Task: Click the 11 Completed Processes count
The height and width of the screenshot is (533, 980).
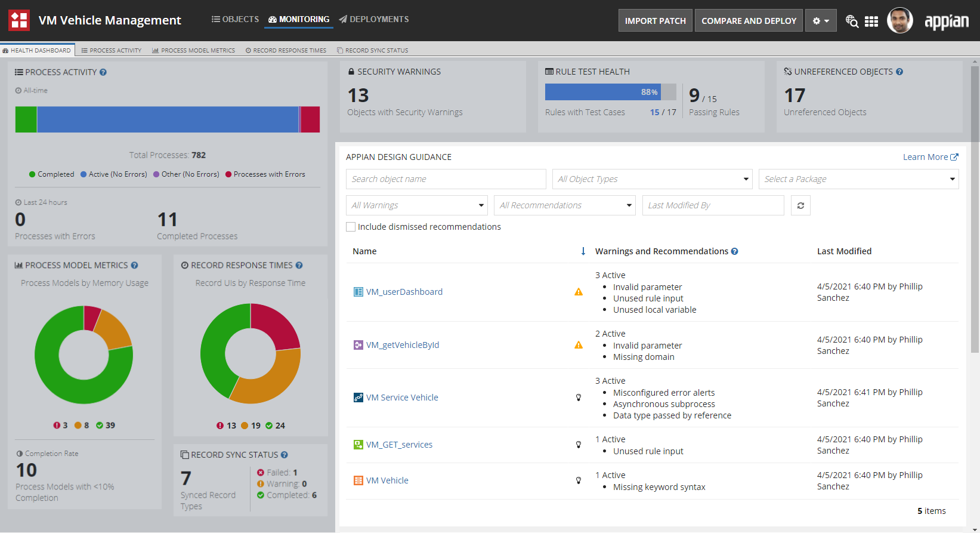Action: pos(168,220)
